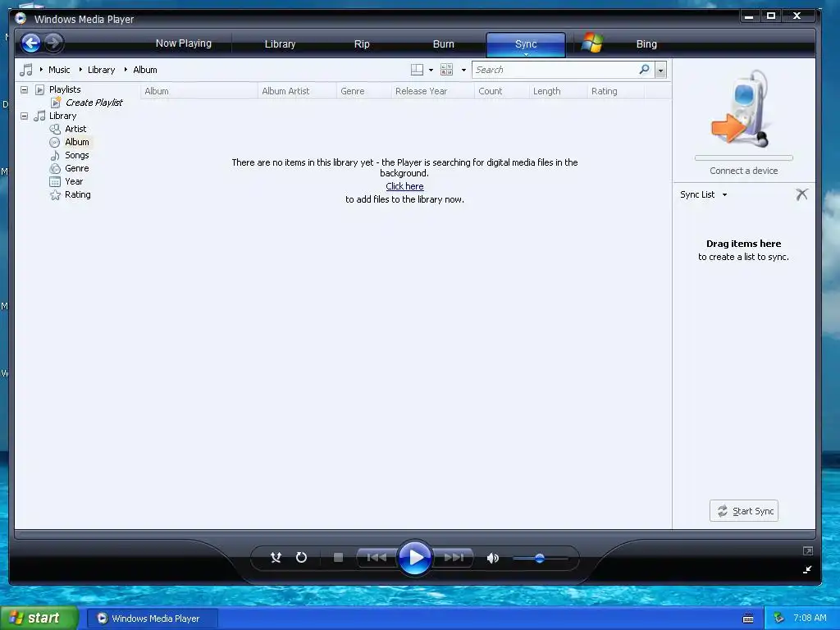Image resolution: width=840 pixels, height=630 pixels.
Task: Click the device sync progress bar
Action: click(743, 158)
